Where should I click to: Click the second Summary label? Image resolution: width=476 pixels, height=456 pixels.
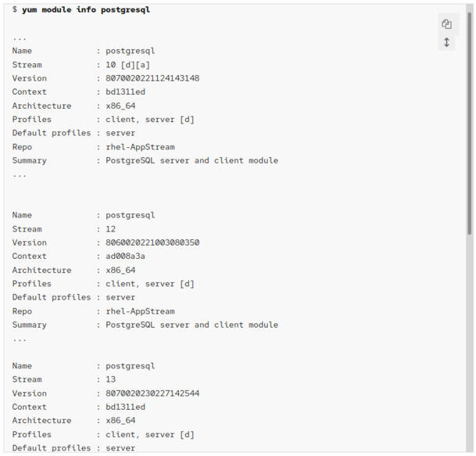30,325
